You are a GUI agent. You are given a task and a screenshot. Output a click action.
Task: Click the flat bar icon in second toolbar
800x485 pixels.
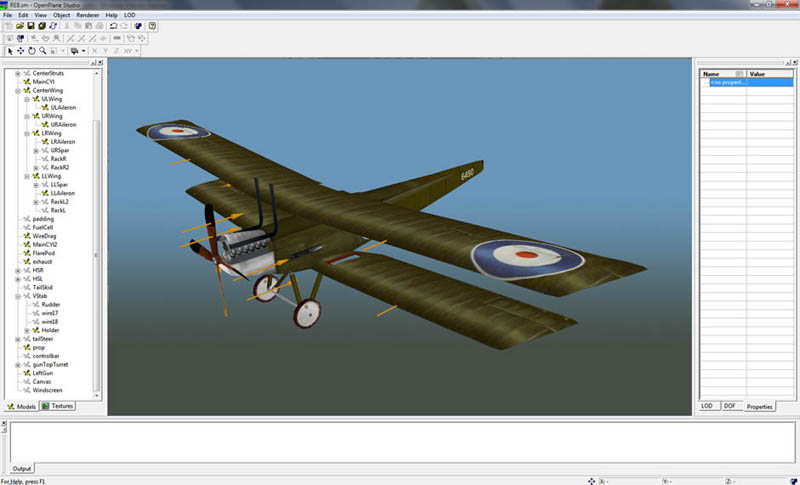coord(117,38)
